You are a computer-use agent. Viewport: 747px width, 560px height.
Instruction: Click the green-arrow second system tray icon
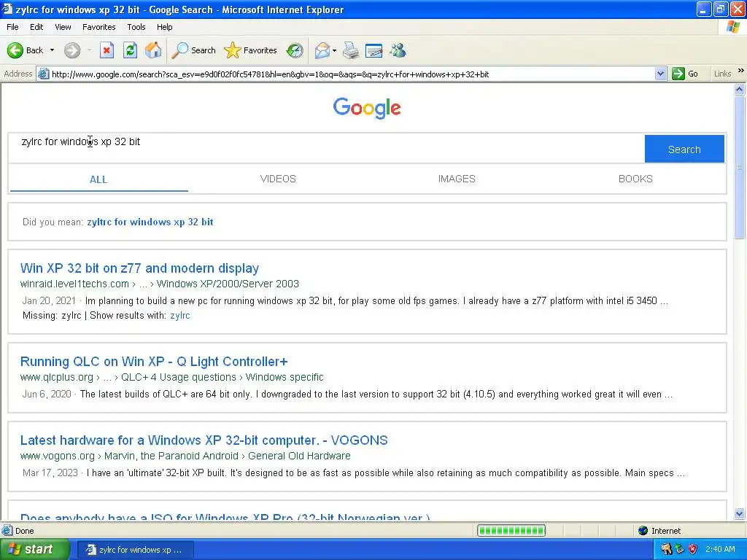click(x=679, y=549)
